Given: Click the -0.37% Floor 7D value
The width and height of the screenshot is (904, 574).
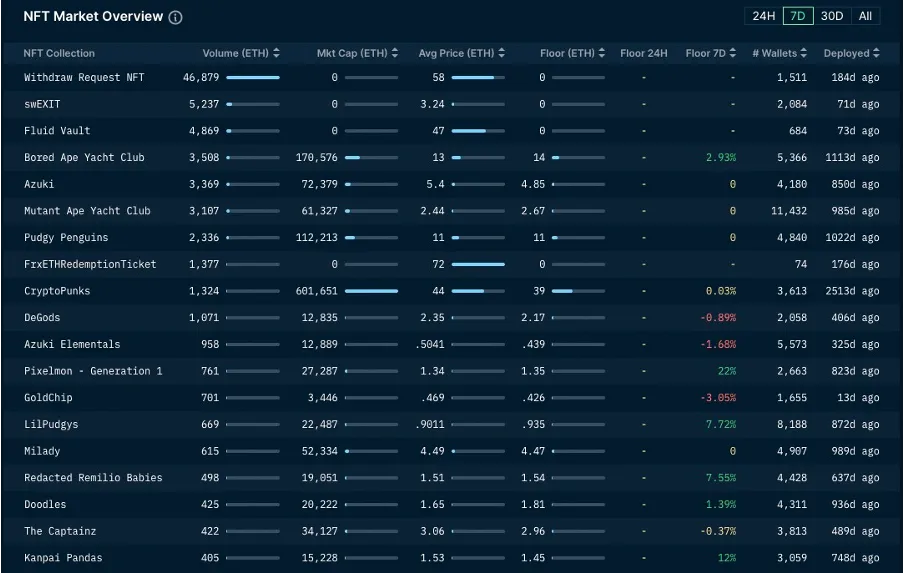Looking at the screenshot, I should [718, 531].
